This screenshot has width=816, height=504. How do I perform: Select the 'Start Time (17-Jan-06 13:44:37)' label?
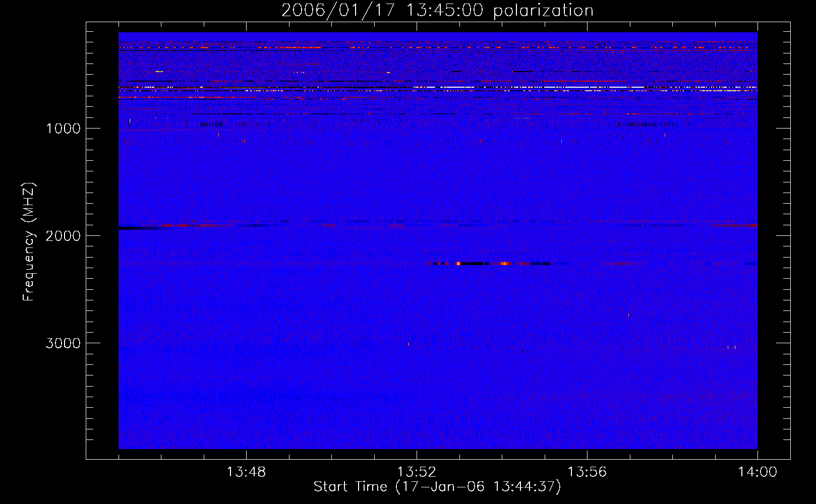[x=437, y=487]
